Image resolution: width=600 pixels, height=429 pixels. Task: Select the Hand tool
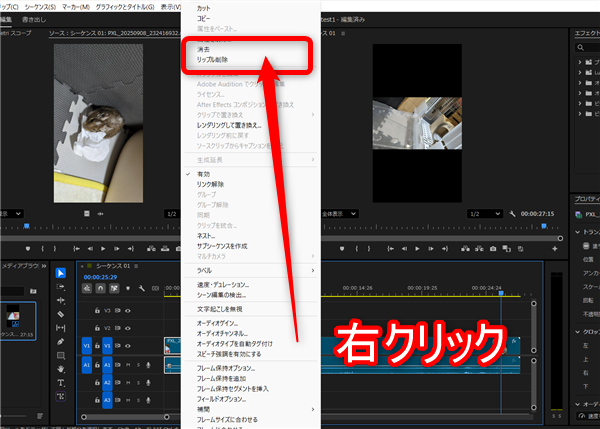[x=60, y=367]
